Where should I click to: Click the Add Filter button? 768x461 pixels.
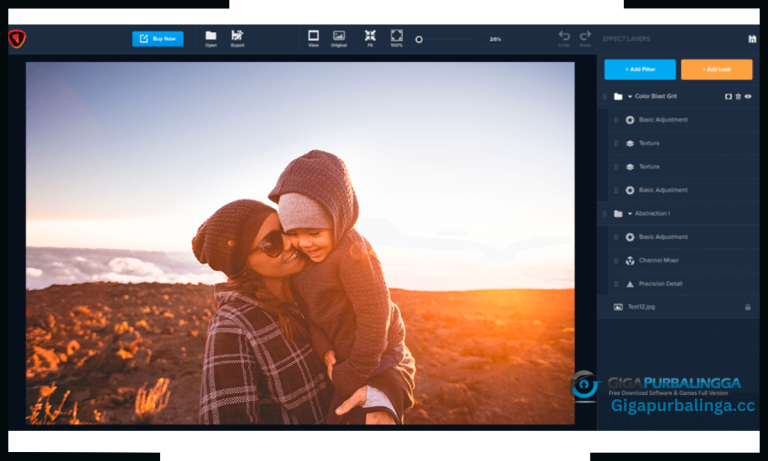pos(640,69)
